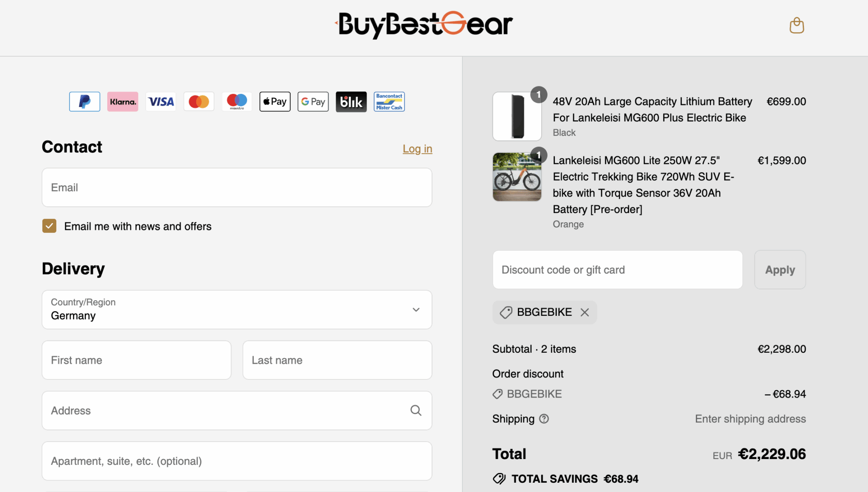Click the Blik payment icon
868x492 pixels.
click(x=351, y=102)
